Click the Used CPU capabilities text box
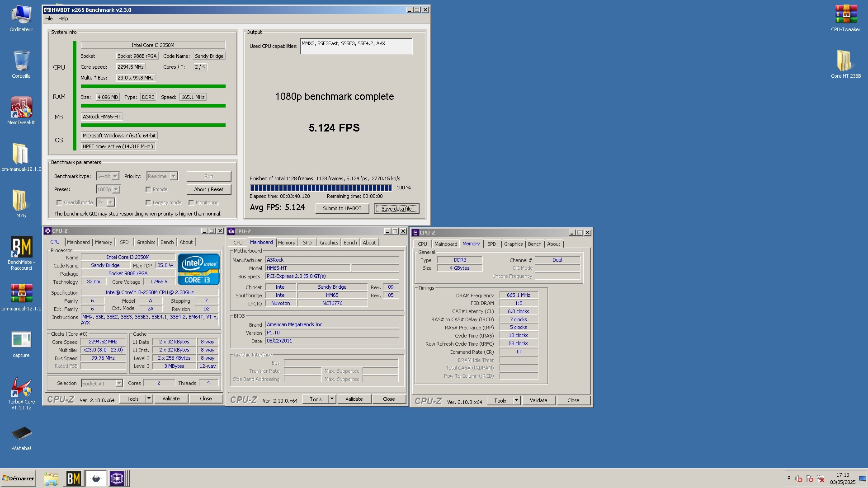This screenshot has height=488, width=868. [356, 47]
